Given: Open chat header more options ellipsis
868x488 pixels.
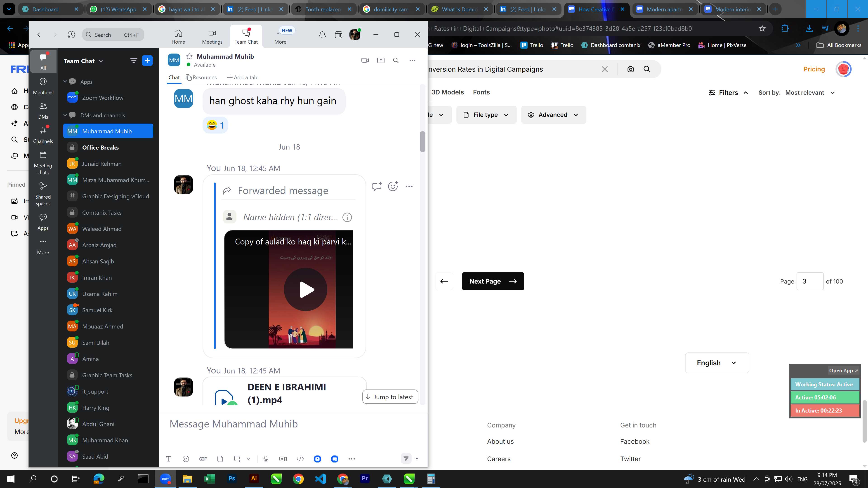Looking at the screenshot, I should tap(413, 60).
